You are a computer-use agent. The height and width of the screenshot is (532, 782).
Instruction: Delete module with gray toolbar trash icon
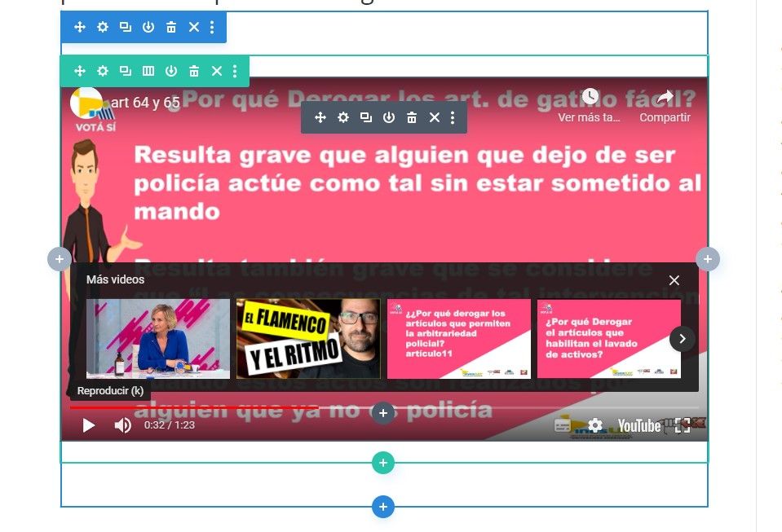tap(412, 117)
